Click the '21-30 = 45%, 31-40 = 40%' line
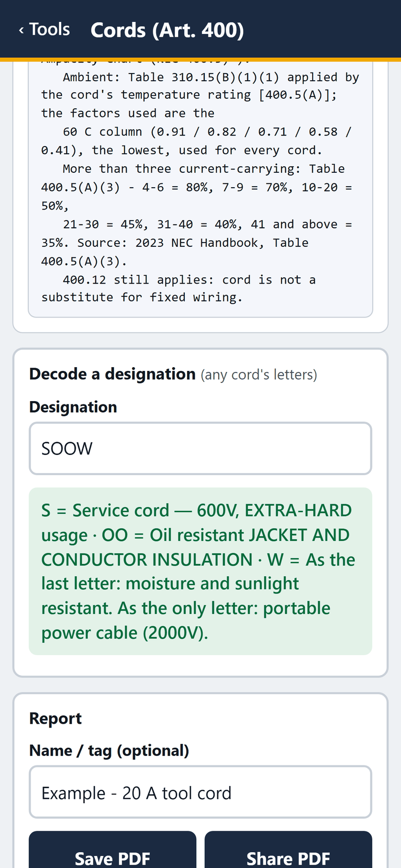Image resolution: width=401 pixels, height=868 pixels. (207, 224)
